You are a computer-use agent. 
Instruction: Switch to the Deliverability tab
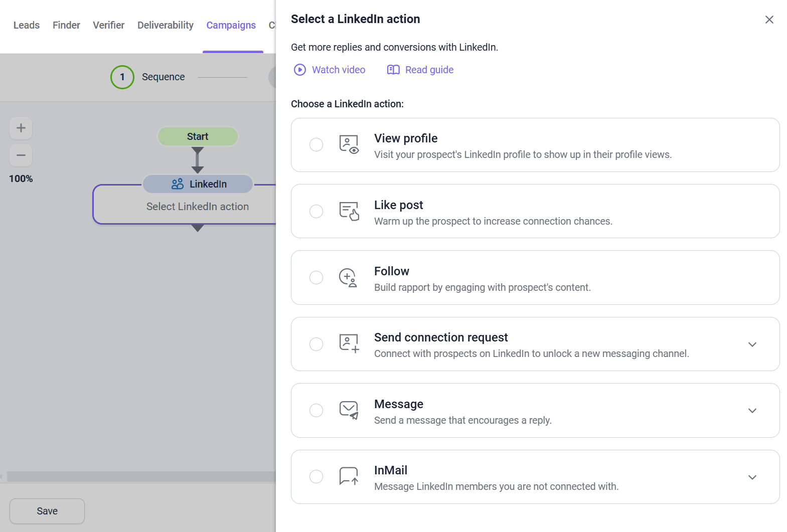tap(165, 25)
